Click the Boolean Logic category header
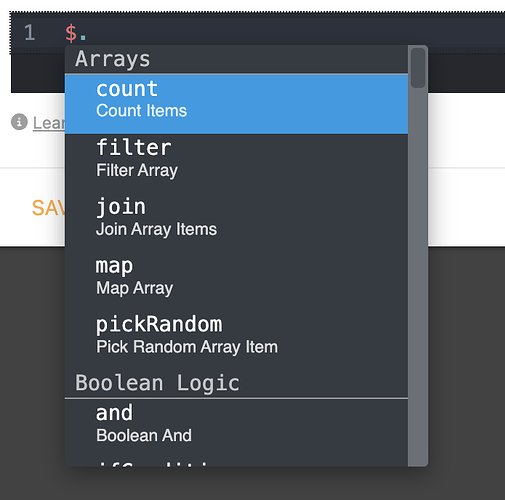Image resolution: width=505 pixels, height=500 pixels. coord(236,383)
